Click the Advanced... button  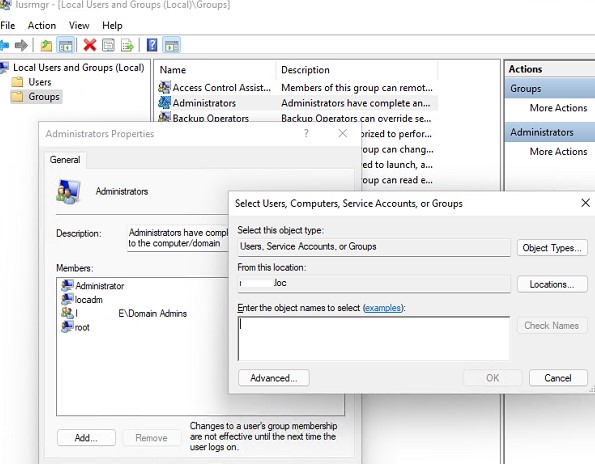(x=274, y=378)
